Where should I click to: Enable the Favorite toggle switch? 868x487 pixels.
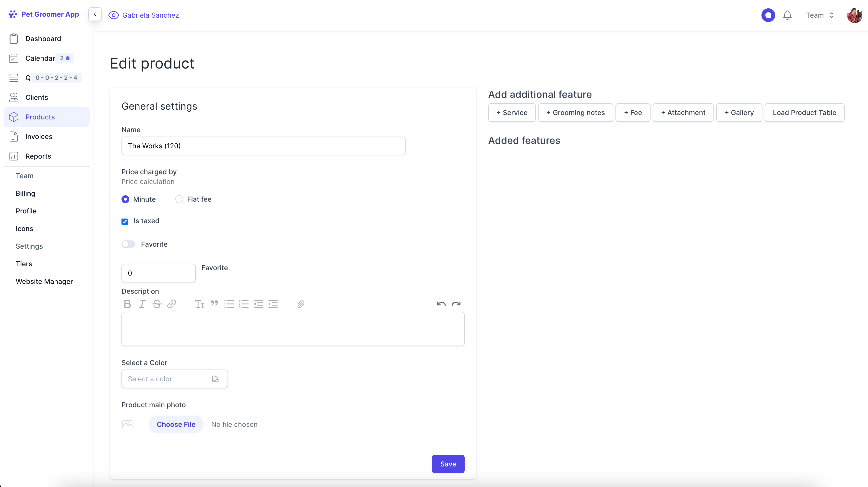coord(128,244)
